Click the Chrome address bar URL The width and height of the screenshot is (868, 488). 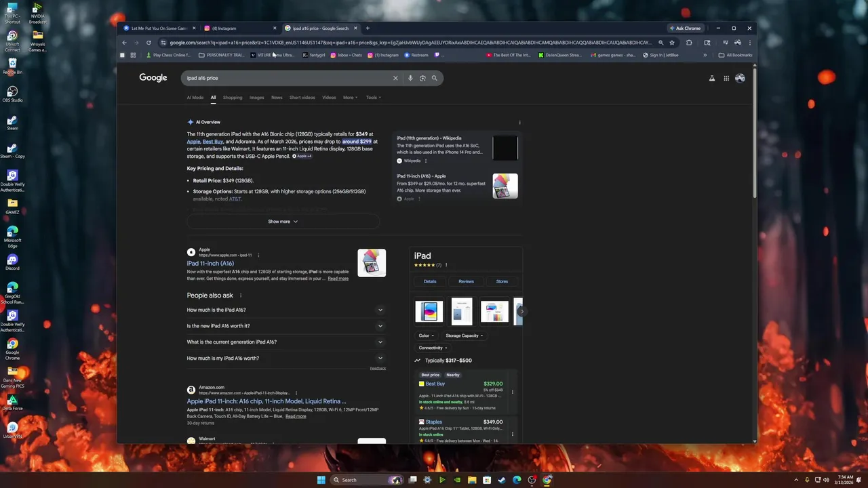(x=410, y=42)
